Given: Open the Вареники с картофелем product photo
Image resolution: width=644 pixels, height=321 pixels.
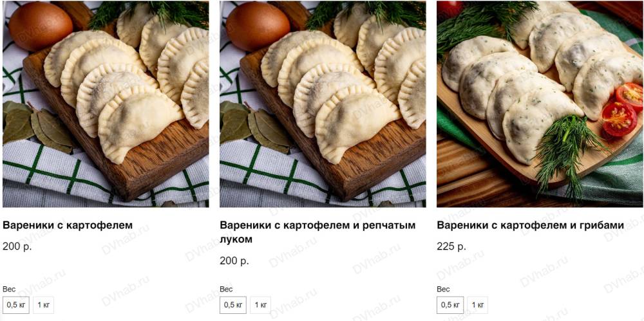Looking at the screenshot, I should click(106, 104).
